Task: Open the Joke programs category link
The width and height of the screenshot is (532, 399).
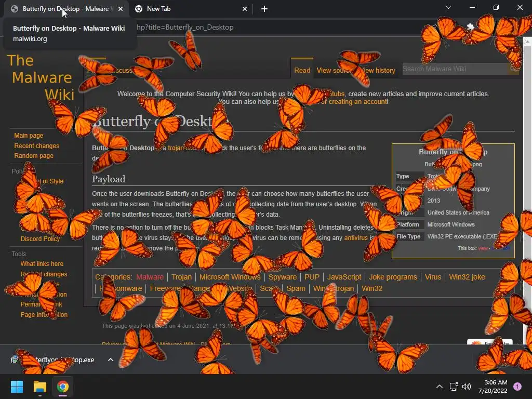Action: [393, 277]
